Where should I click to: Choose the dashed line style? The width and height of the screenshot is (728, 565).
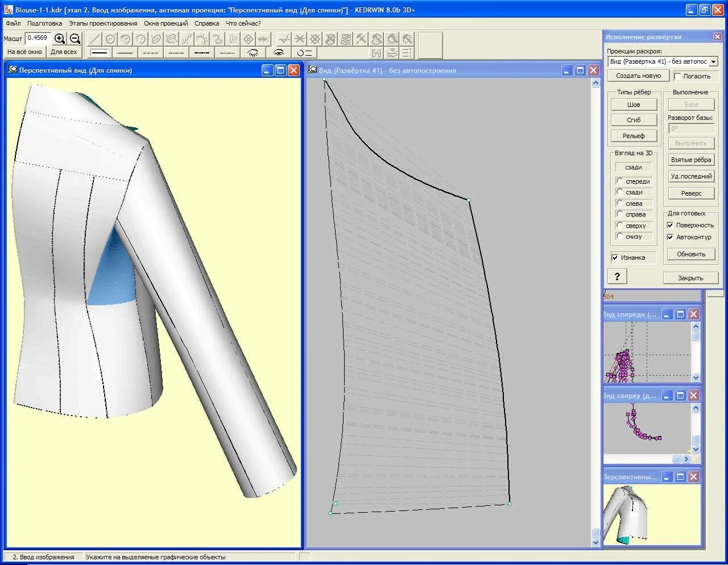[x=151, y=52]
